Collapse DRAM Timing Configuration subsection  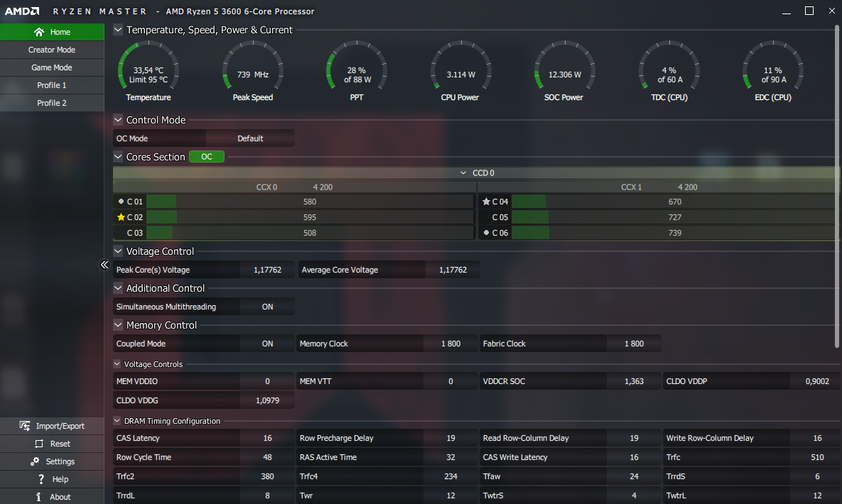click(117, 421)
